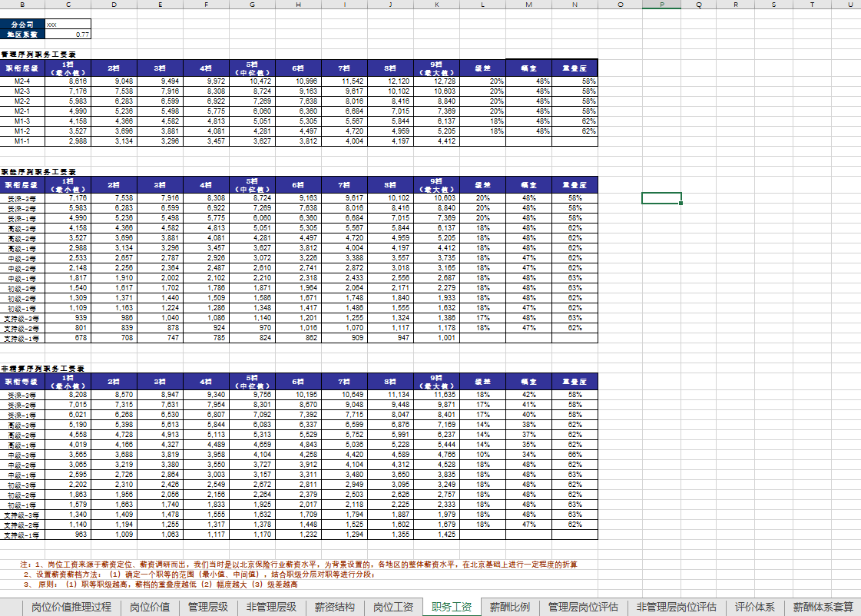Click cell value 11,542 in M2-4 row
Image resolution: width=861 pixels, height=616 pixels.
tap(344, 81)
